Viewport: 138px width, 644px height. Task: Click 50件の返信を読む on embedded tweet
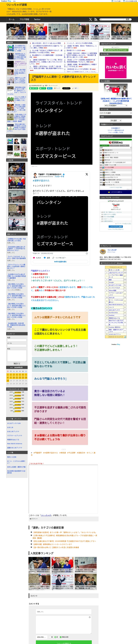(x=60, y=262)
